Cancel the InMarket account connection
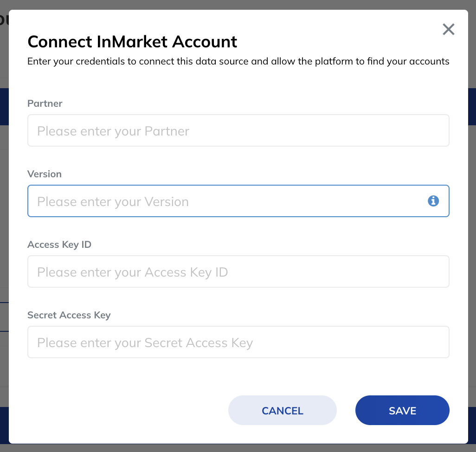Viewport: 476px width, 452px height. pyautogui.click(x=283, y=410)
